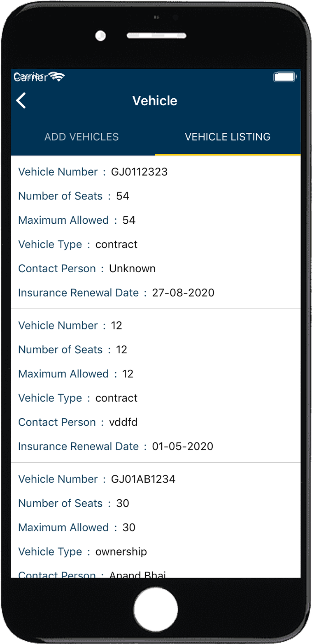Tap the Wi-Fi status icon

(56, 76)
